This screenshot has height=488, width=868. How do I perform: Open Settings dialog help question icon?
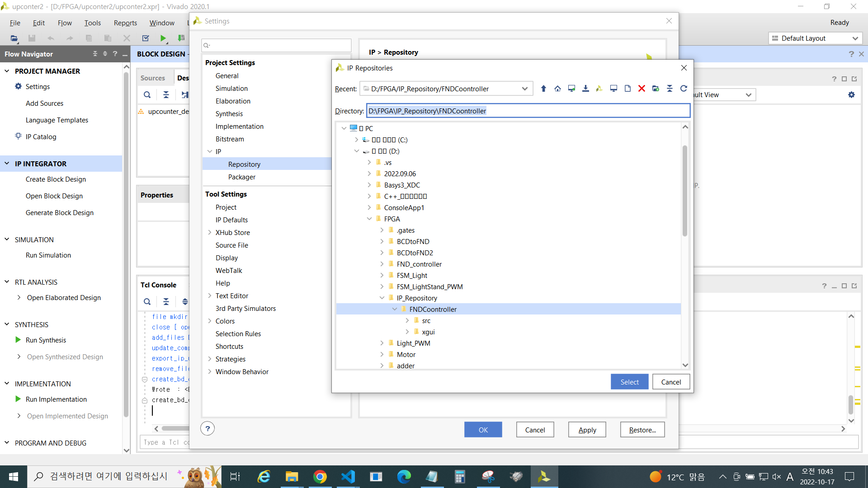pyautogui.click(x=208, y=428)
